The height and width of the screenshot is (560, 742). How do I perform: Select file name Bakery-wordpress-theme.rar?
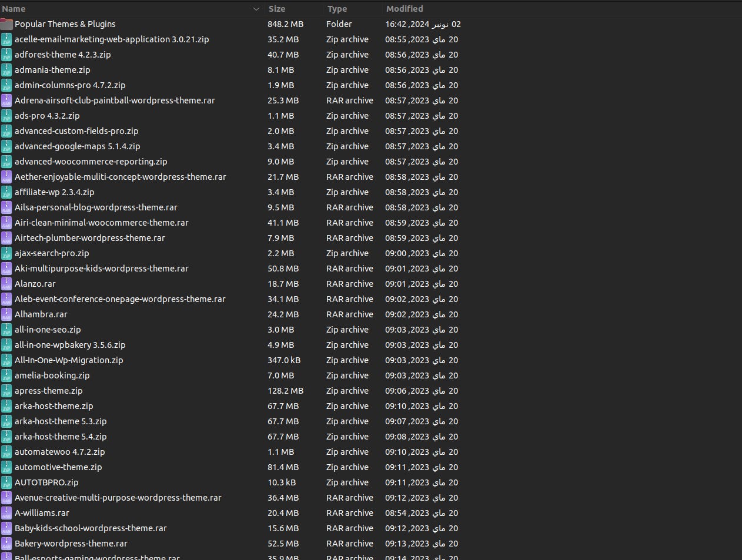click(71, 544)
